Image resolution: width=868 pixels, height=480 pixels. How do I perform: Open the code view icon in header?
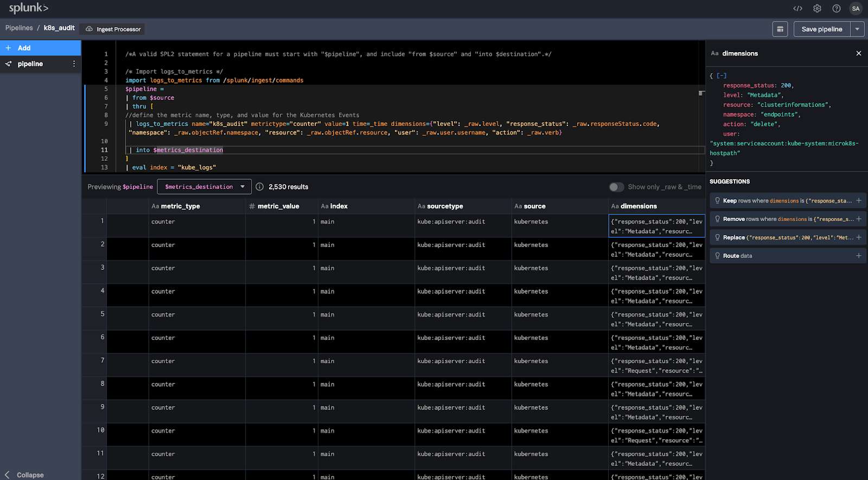pyautogui.click(x=797, y=9)
